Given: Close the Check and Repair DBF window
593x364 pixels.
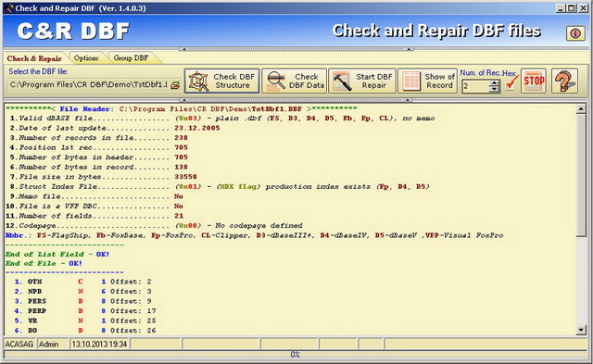Looking at the screenshot, I should click(583, 8).
